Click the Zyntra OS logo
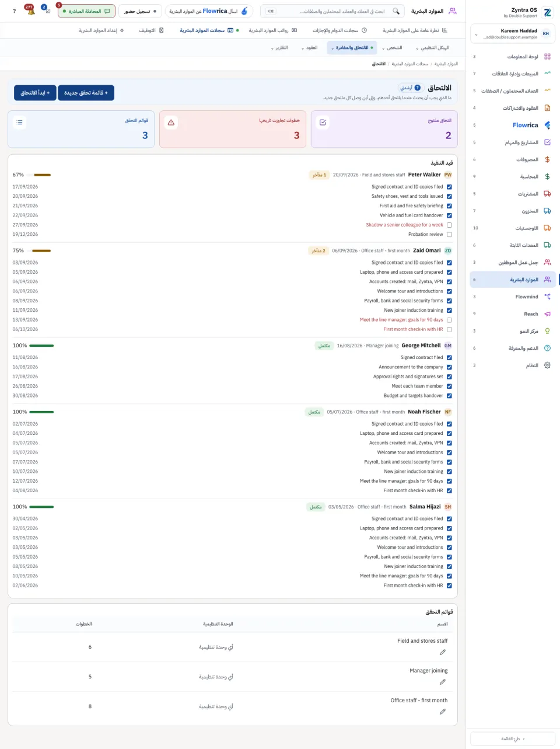 click(547, 12)
